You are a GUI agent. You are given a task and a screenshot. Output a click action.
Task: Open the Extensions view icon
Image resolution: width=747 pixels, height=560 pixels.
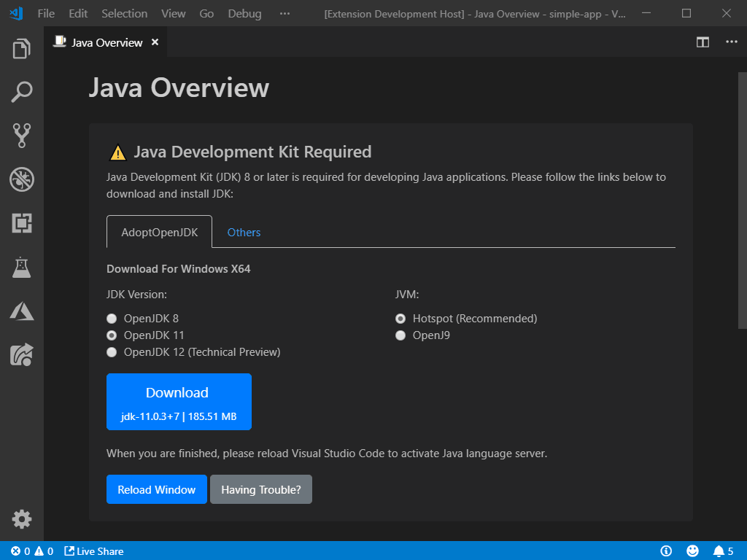(x=22, y=223)
